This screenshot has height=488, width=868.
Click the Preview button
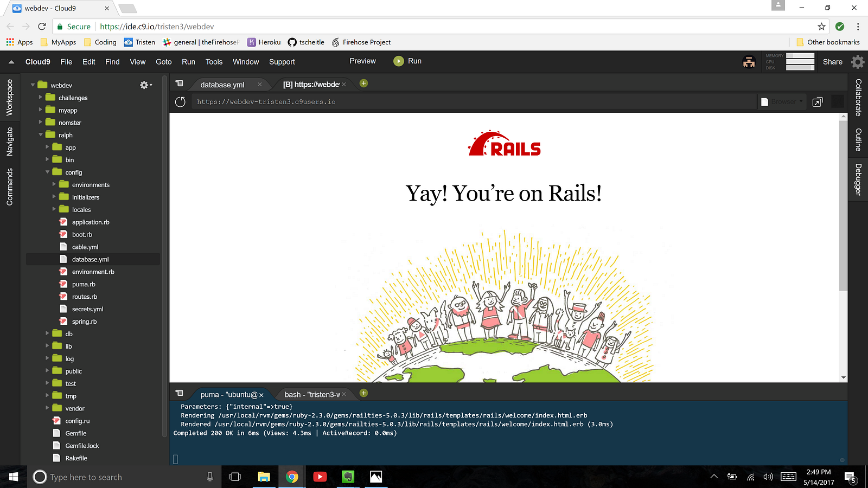(x=363, y=61)
